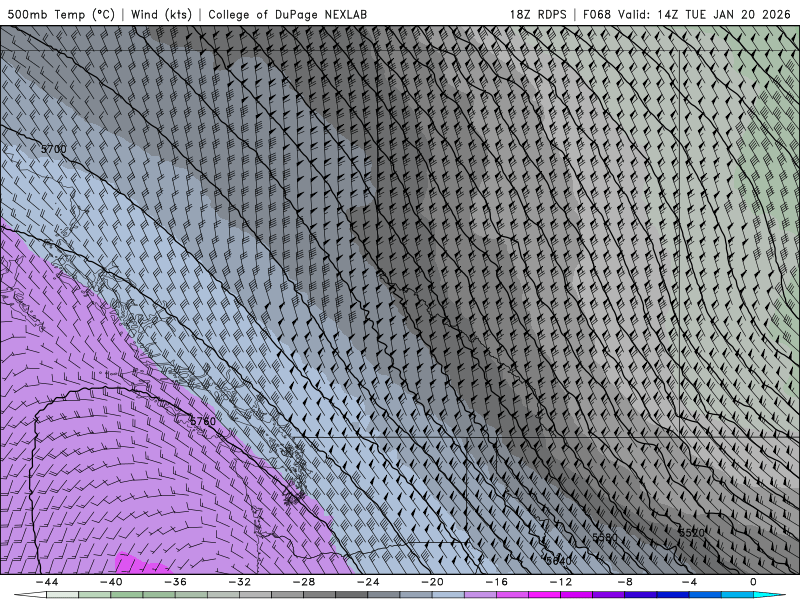Click the -8 color scale label
The width and height of the screenshot is (800, 600).
point(625,582)
